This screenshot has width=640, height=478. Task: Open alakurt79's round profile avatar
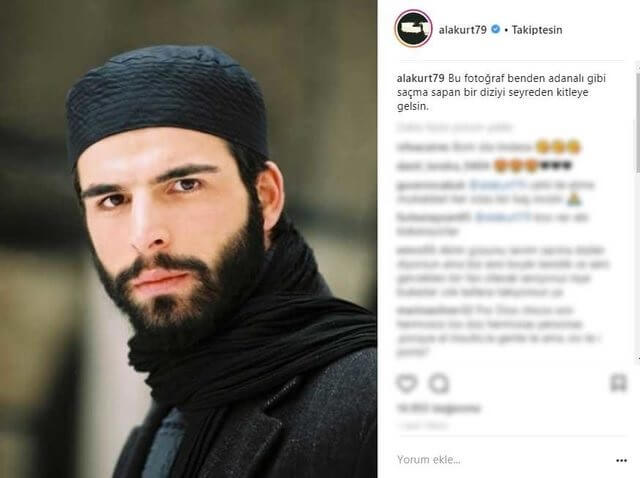[413, 29]
